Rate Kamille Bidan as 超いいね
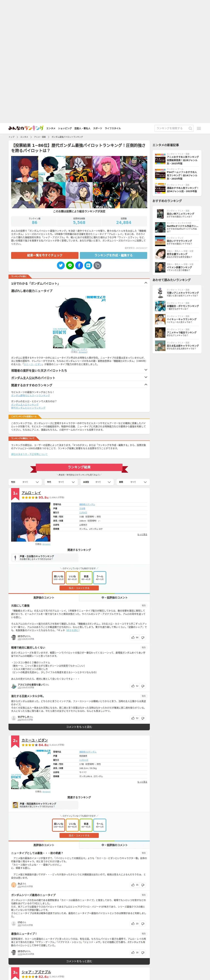 (59, 825)
